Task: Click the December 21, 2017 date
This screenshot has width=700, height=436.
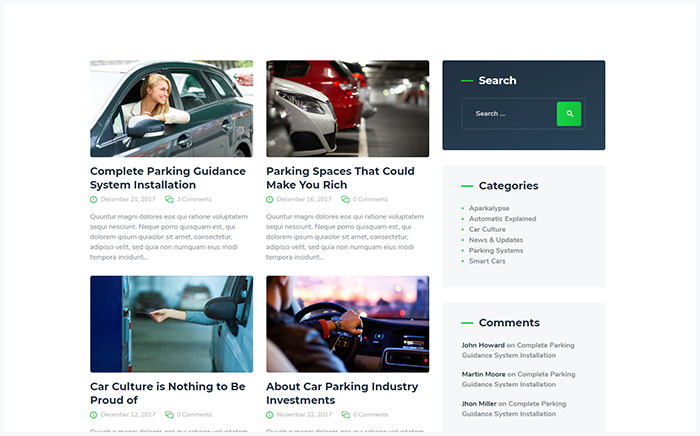Action: 128,199
